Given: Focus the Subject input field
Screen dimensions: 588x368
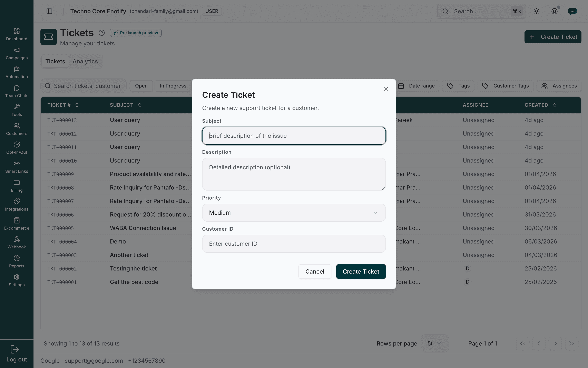Looking at the screenshot, I should 294,136.
